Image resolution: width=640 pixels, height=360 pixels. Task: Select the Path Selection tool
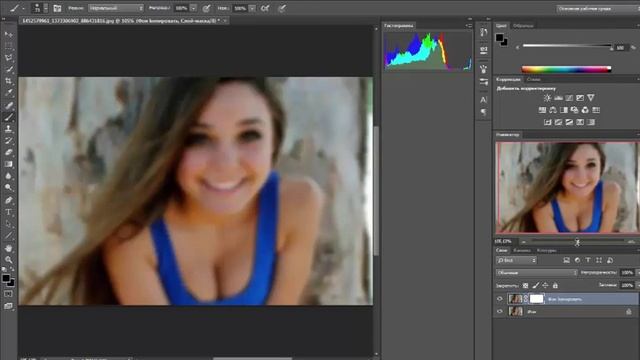coord(9,224)
